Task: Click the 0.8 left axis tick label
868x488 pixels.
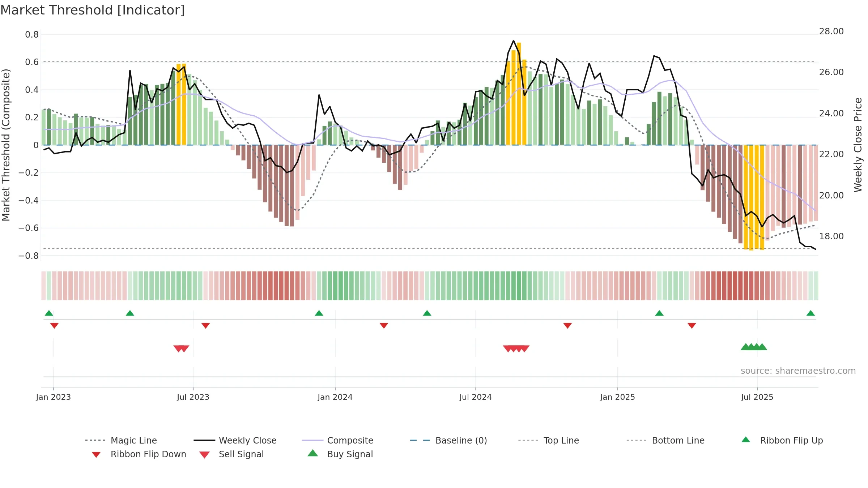Action: (32, 35)
